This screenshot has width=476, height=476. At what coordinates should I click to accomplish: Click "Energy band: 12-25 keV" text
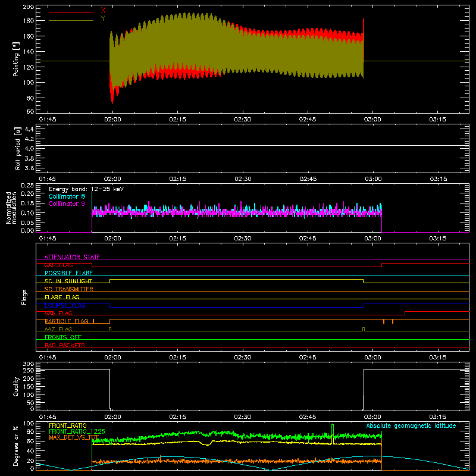point(86,189)
